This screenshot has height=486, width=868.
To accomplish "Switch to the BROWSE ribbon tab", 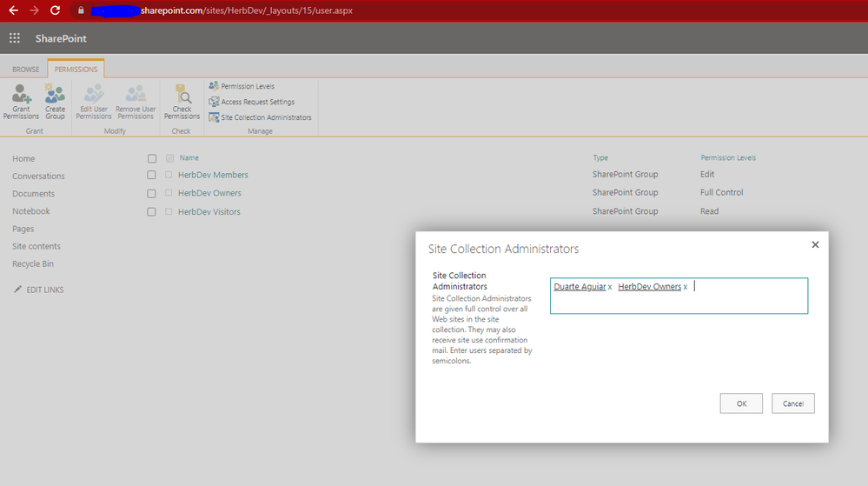I will [x=25, y=70].
